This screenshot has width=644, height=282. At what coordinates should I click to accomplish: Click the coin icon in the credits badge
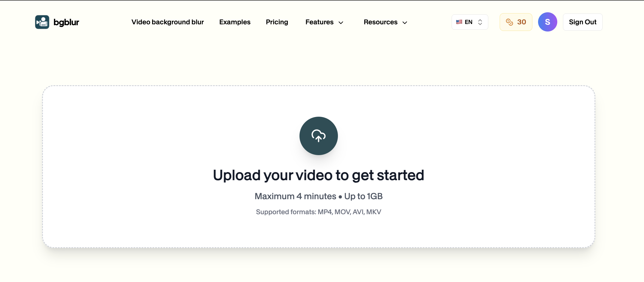tap(509, 22)
